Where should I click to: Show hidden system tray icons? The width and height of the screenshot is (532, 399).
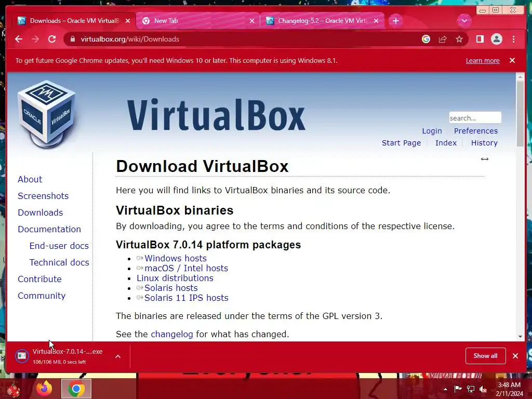click(x=445, y=389)
